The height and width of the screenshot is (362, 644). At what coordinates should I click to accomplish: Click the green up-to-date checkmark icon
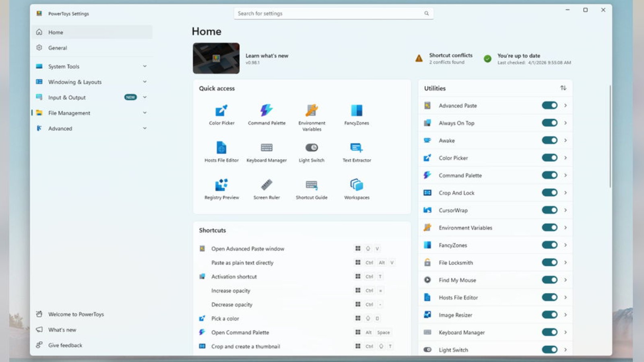487,59
